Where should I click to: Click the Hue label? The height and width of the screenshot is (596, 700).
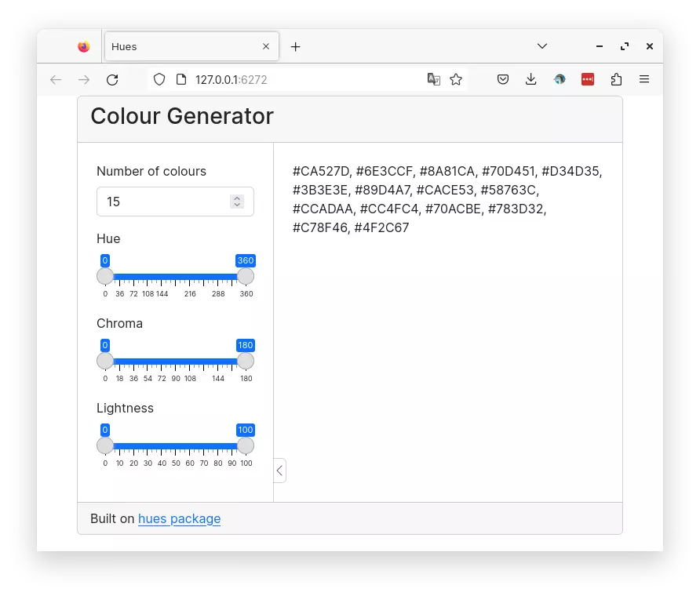(108, 238)
